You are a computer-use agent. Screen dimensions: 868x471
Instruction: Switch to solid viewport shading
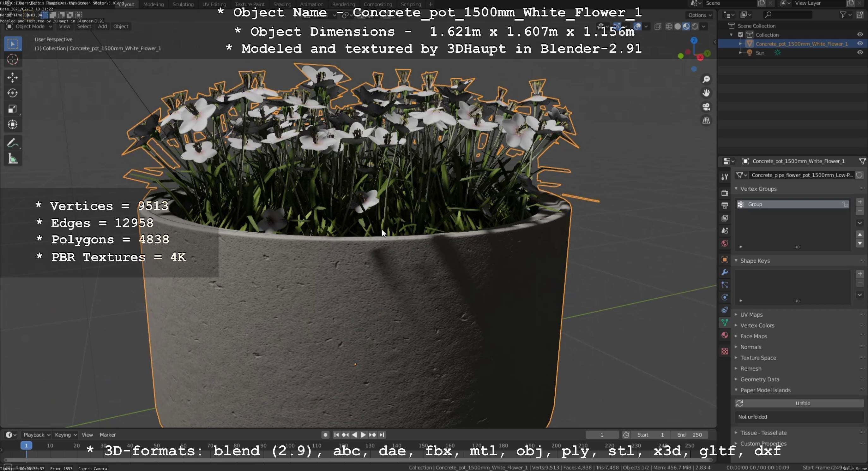pyautogui.click(x=678, y=26)
